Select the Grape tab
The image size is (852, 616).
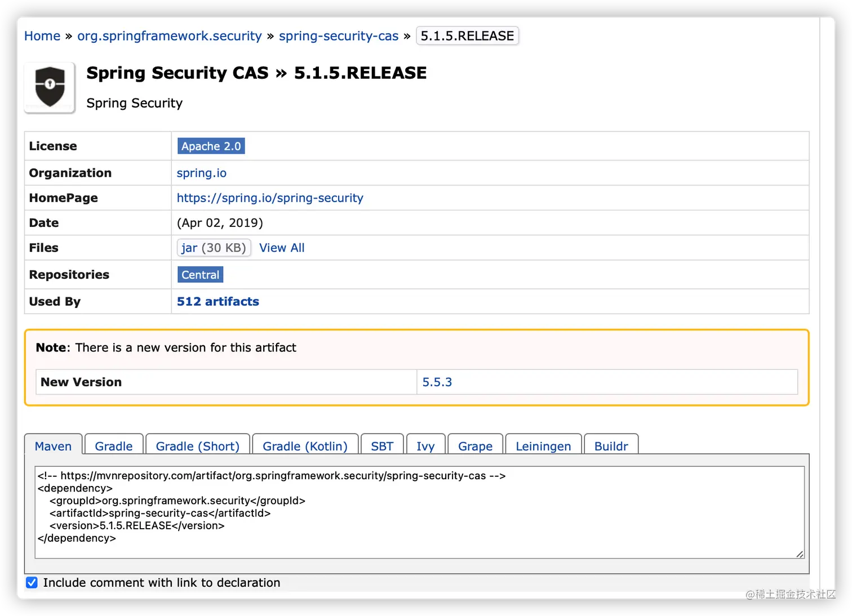pyautogui.click(x=475, y=446)
